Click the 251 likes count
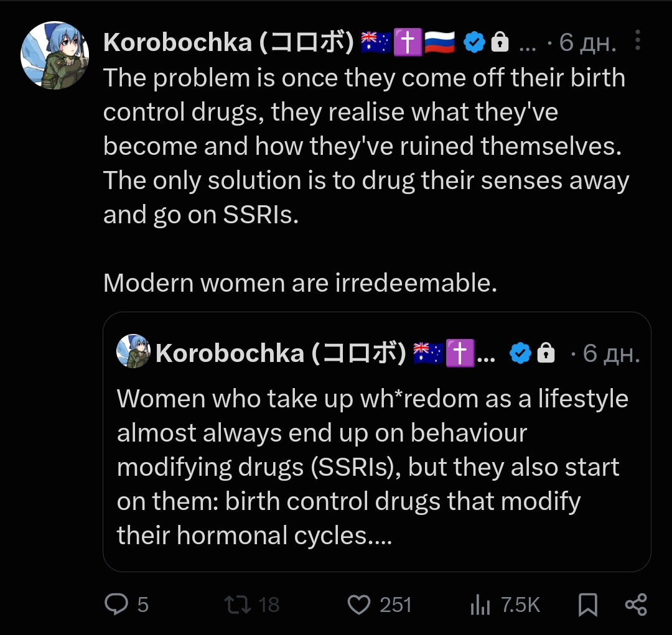 click(396, 605)
